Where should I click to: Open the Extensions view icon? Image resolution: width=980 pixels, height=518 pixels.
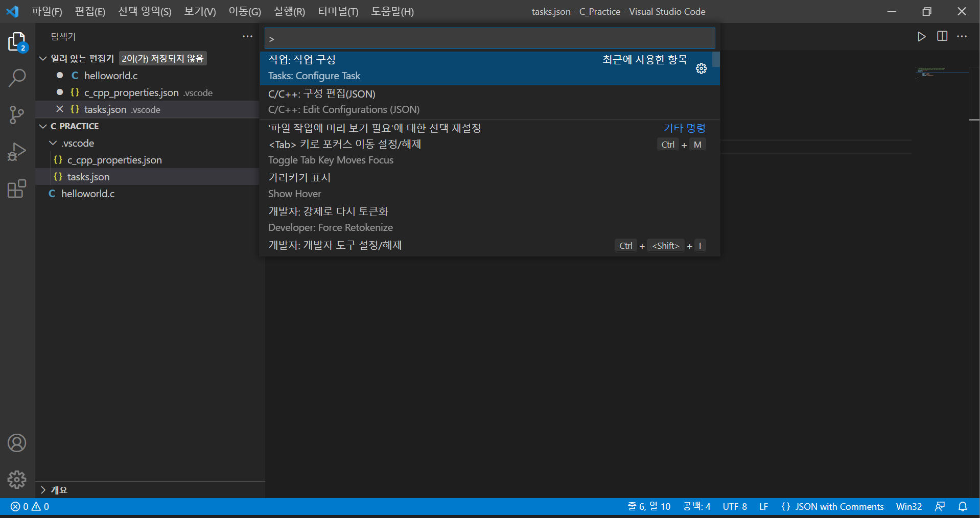(17, 189)
